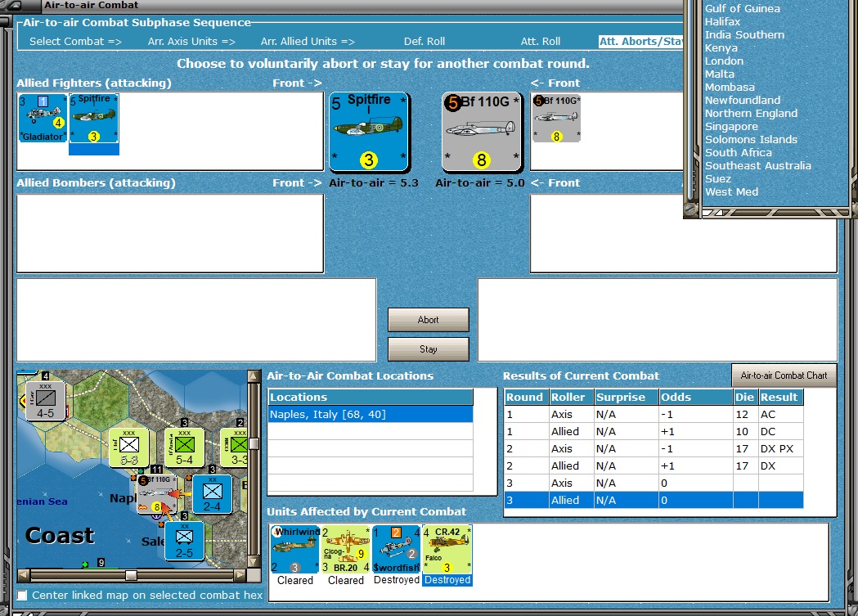Click the Stay button
The image size is (858, 616).
pyautogui.click(x=429, y=349)
